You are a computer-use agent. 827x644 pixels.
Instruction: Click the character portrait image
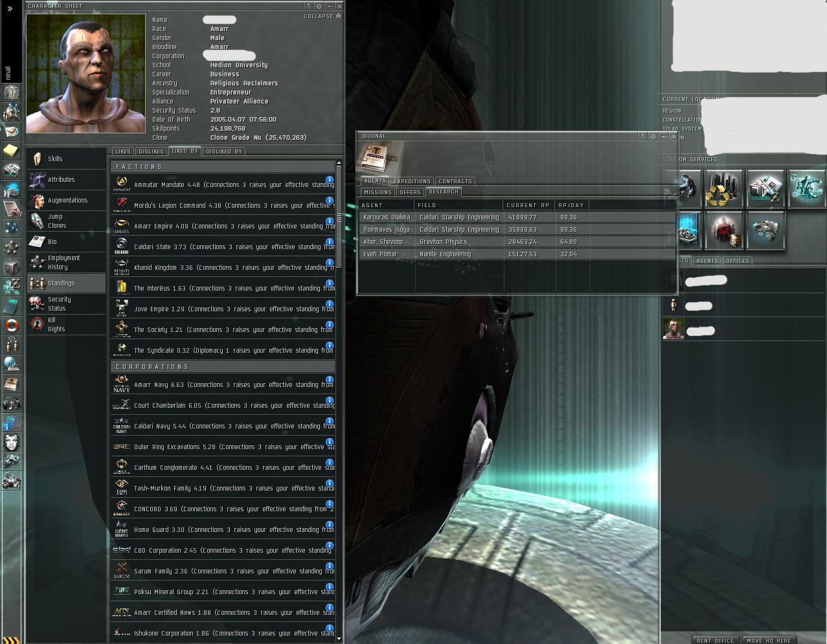(x=85, y=73)
